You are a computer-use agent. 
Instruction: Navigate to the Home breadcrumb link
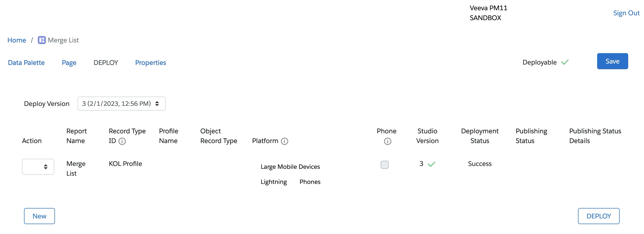pos(17,40)
